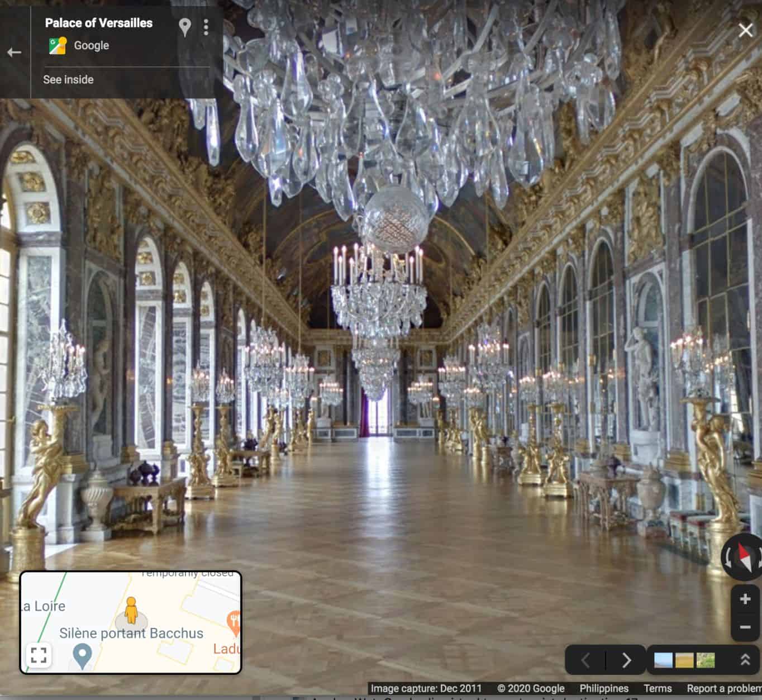Open the Terms link

[658, 688]
